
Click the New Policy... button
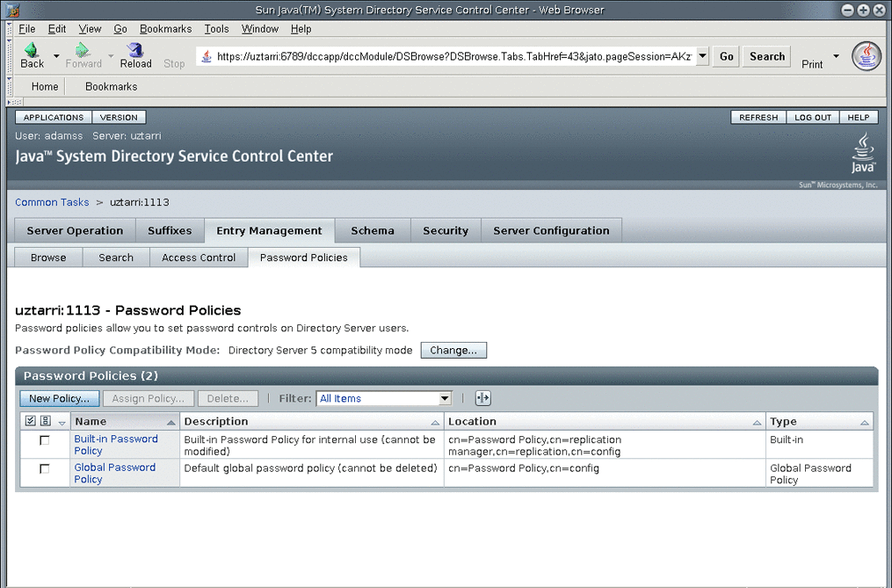coord(59,398)
